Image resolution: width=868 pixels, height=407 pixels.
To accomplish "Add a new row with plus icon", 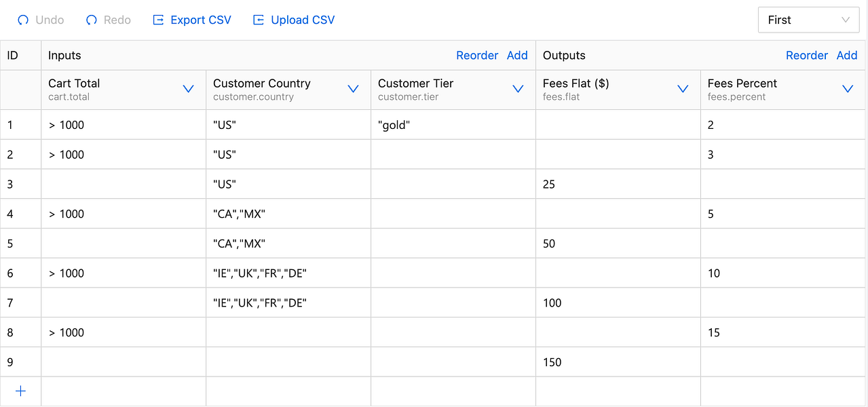I will (20, 391).
